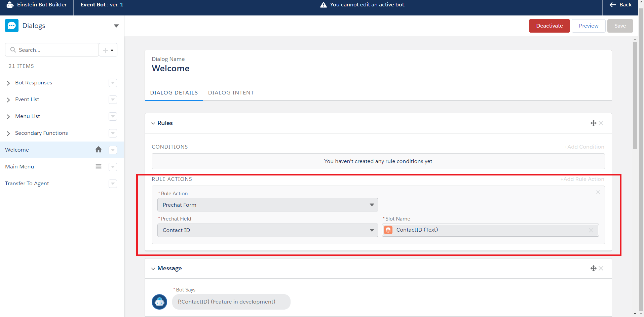Click the bot avatar icon next to Bot Says
Image resolution: width=644 pixels, height=317 pixels.
(159, 302)
